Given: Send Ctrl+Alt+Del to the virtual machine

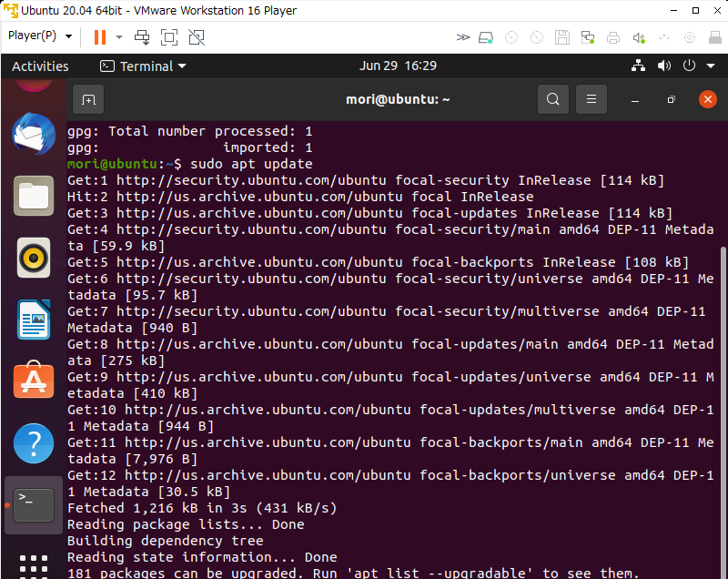Looking at the screenshot, I should pos(142,37).
